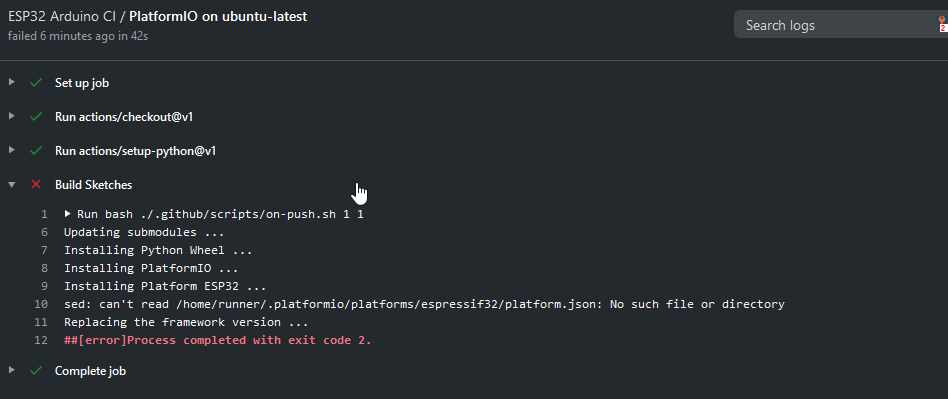Select log line number 12
Image resolution: width=948 pixels, height=399 pixels.
pos(41,340)
